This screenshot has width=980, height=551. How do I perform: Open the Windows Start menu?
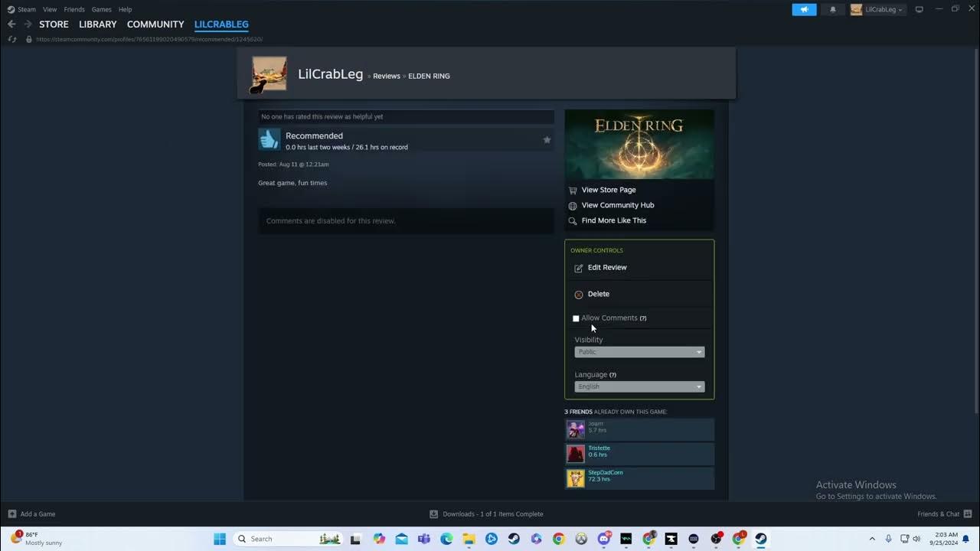click(220, 539)
